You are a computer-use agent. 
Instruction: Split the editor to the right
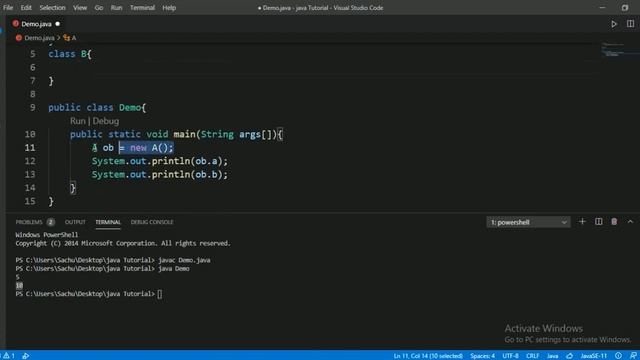(x=630, y=24)
